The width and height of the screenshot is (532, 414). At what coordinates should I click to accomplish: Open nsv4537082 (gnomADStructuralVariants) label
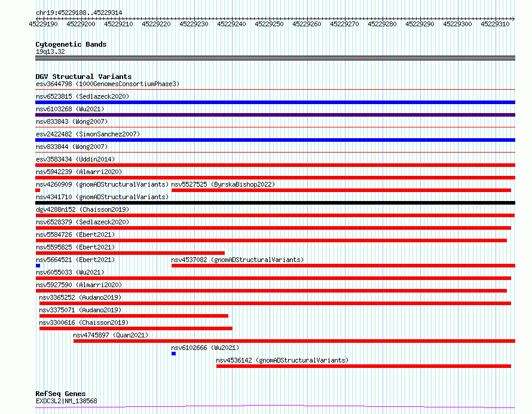(x=237, y=260)
